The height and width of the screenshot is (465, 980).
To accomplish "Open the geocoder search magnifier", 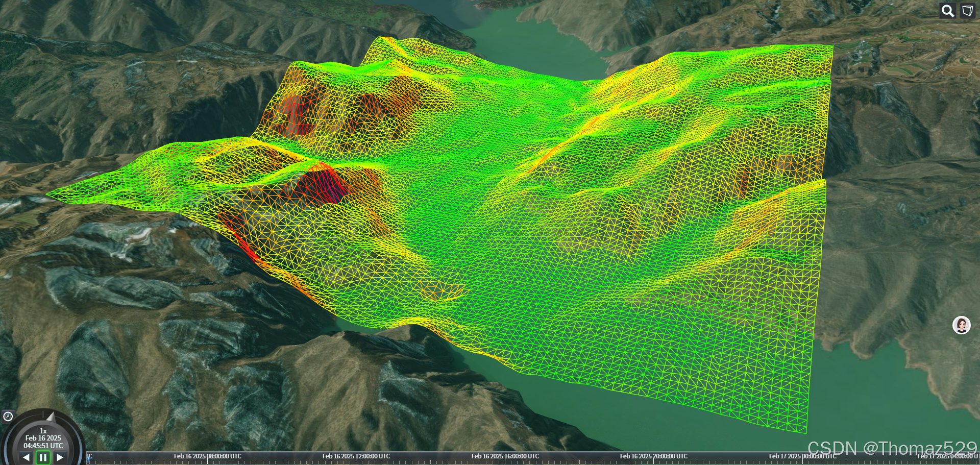I will click(x=948, y=11).
